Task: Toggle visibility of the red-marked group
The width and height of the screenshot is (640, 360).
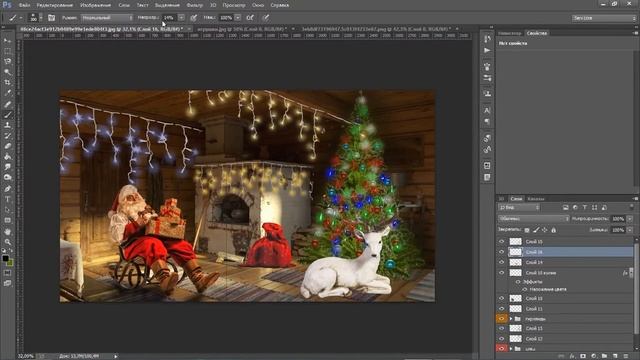Action: [502, 349]
